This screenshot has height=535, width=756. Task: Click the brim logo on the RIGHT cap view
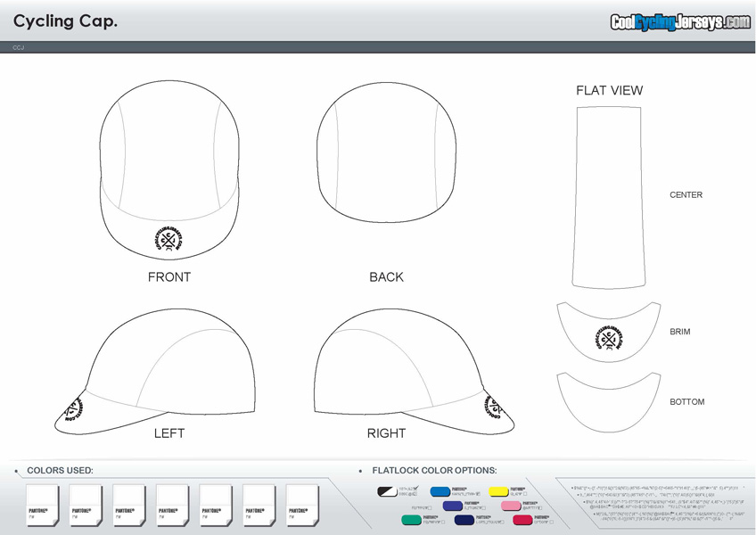click(x=492, y=407)
